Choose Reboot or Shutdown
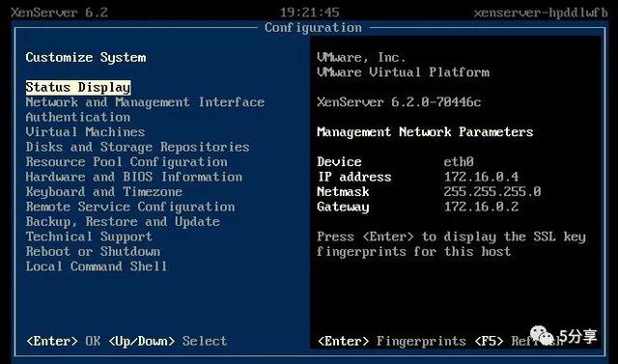Screen dimensions: 618x364 pos(93,251)
